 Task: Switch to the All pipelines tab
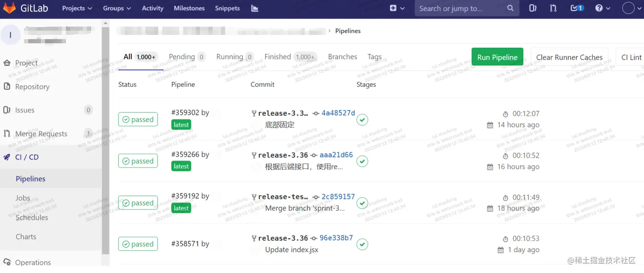click(141, 57)
